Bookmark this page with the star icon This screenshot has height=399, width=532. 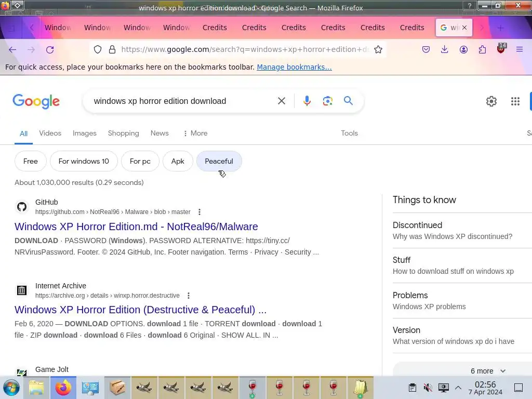(378, 49)
